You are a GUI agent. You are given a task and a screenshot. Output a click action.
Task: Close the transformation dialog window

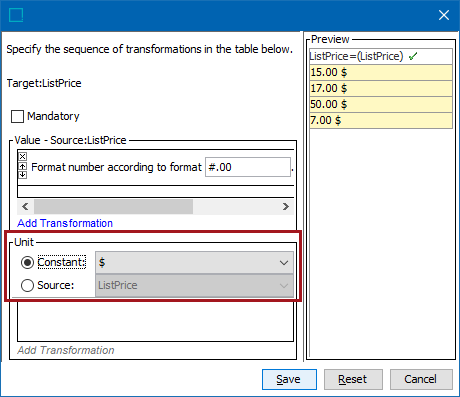click(x=444, y=15)
